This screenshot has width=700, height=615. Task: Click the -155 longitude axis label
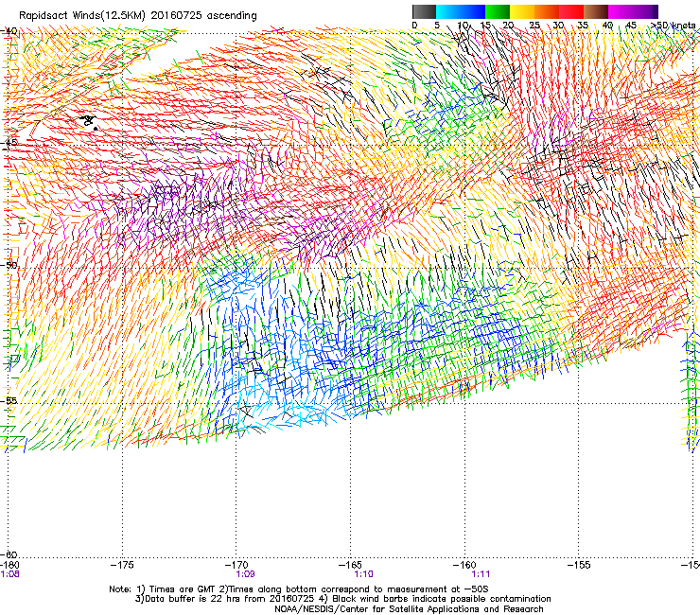click(579, 565)
